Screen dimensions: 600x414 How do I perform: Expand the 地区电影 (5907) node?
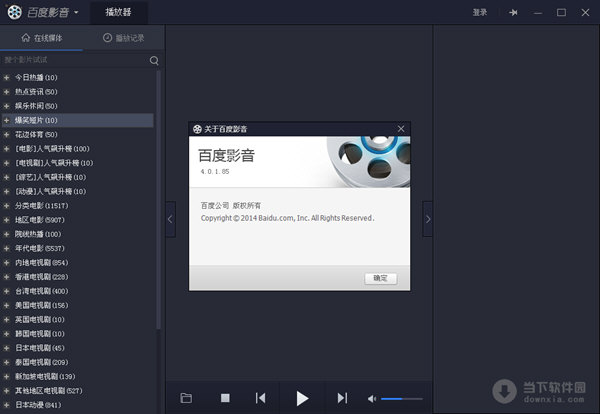[x=7, y=220]
